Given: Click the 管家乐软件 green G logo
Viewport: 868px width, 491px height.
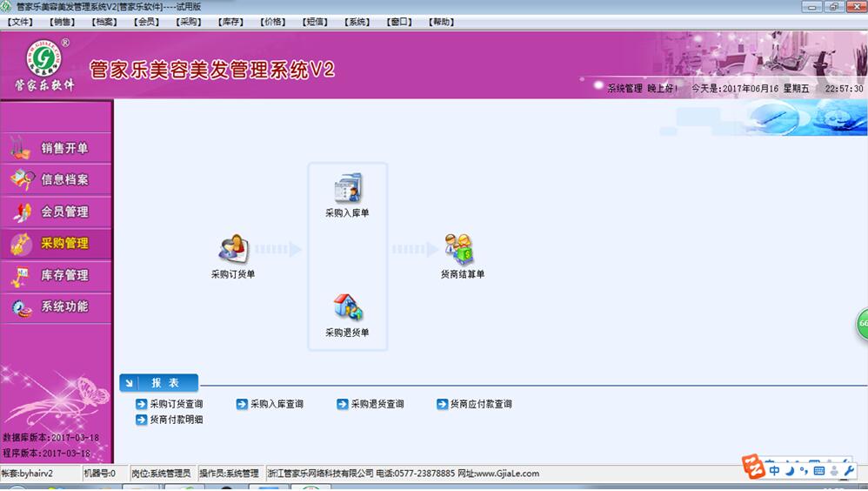Looking at the screenshot, I should pyautogui.click(x=44, y=57).
